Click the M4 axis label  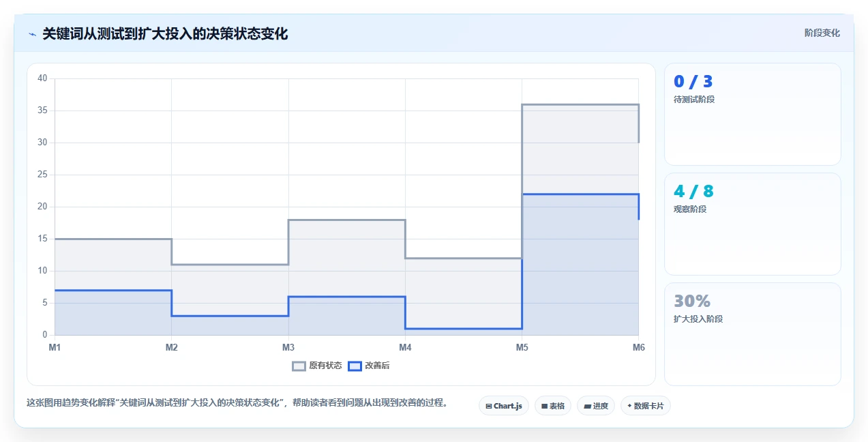405,348
